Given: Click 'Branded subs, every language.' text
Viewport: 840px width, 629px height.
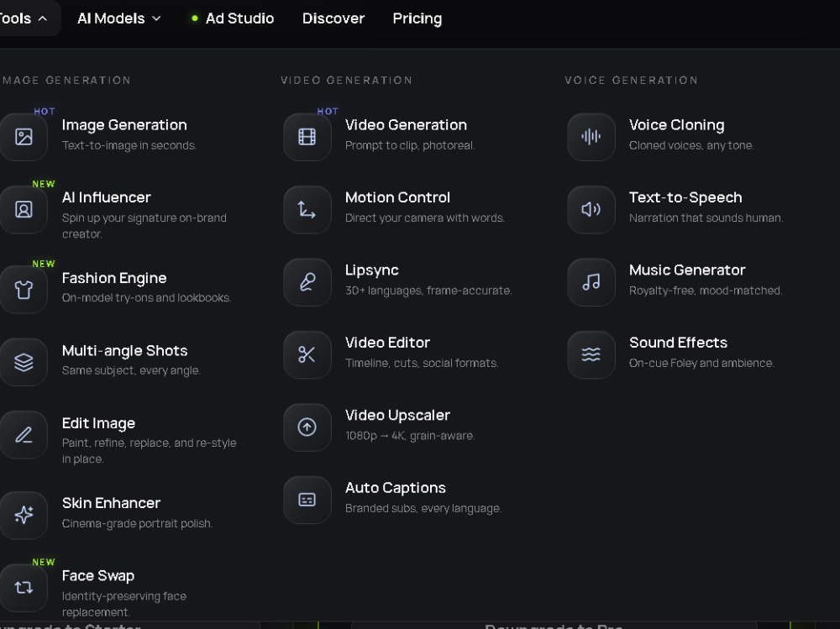Looking at the screenshot, I should click(x=423, y=508).
